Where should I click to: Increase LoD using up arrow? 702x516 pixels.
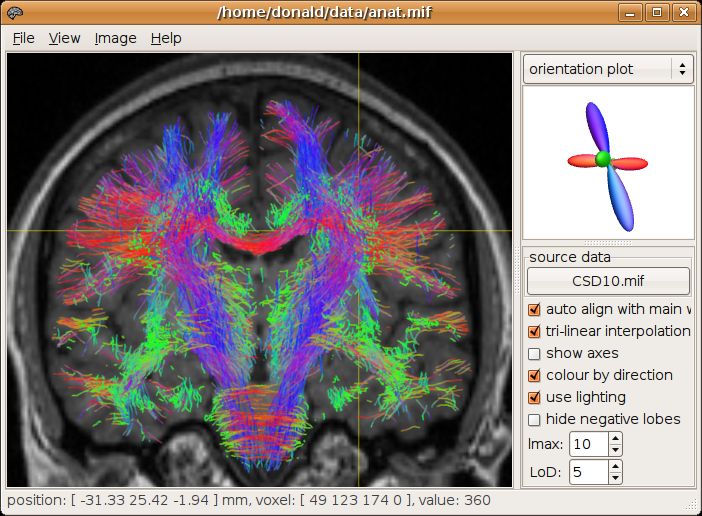(616, 466)
